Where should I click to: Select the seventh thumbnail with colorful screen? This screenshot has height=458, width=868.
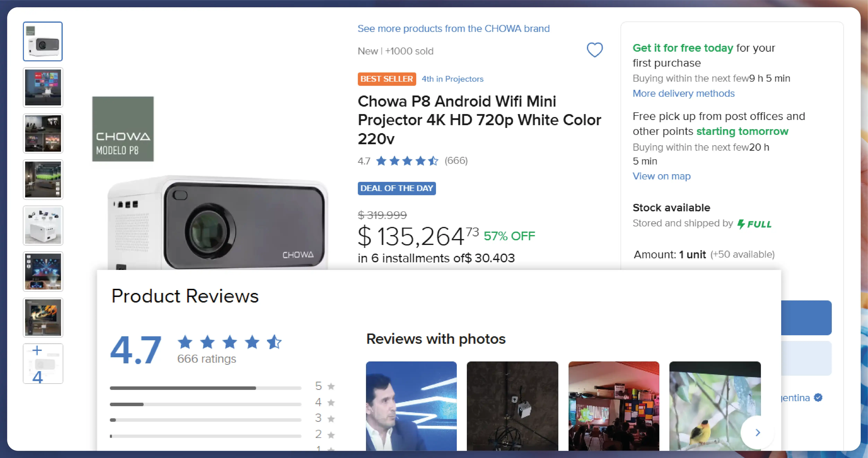[x=43, y=317]
